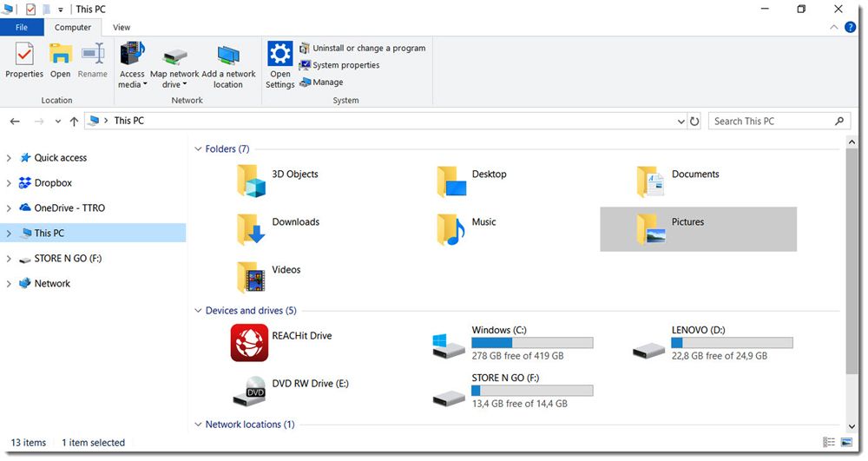Image resolution: width=868 pixels, height=461 pixels.
Task: Open the File menu tab
Action: click(23, 28)
